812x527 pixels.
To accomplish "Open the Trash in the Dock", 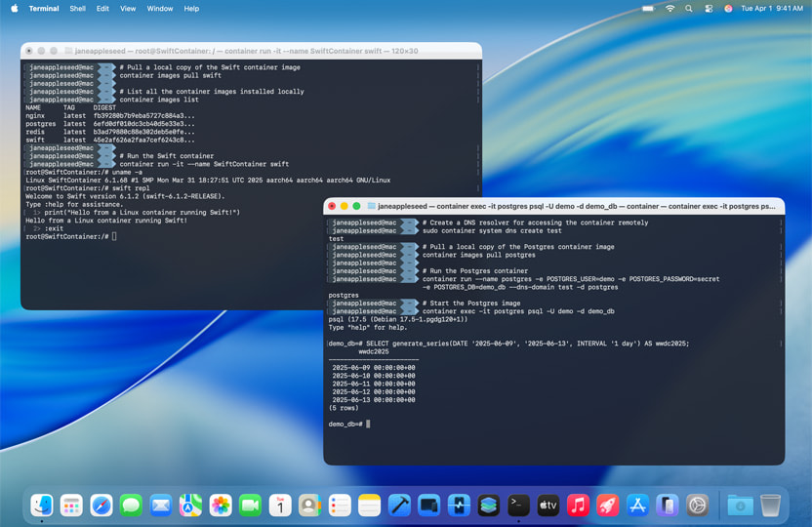I will pos(770,505).
